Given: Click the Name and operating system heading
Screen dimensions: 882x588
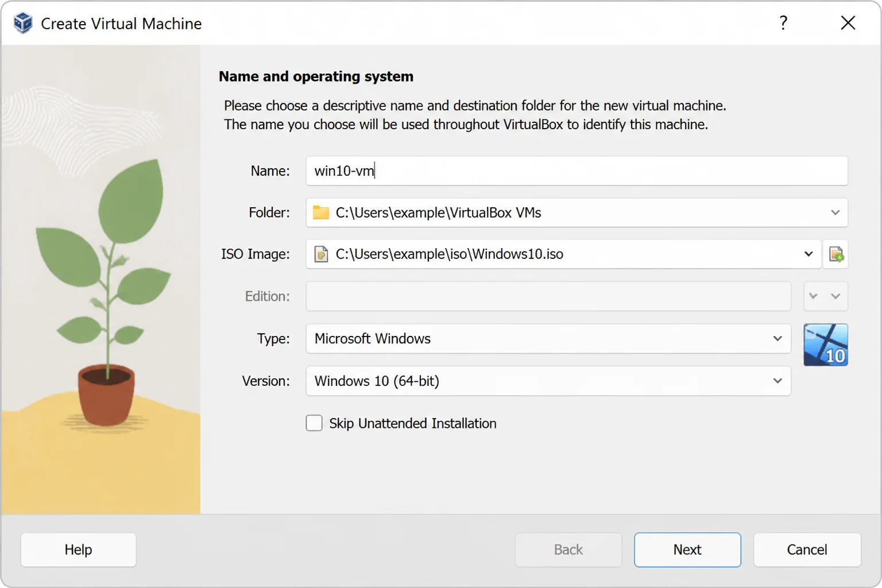Looking at the screenshot, I should point(316,76).
